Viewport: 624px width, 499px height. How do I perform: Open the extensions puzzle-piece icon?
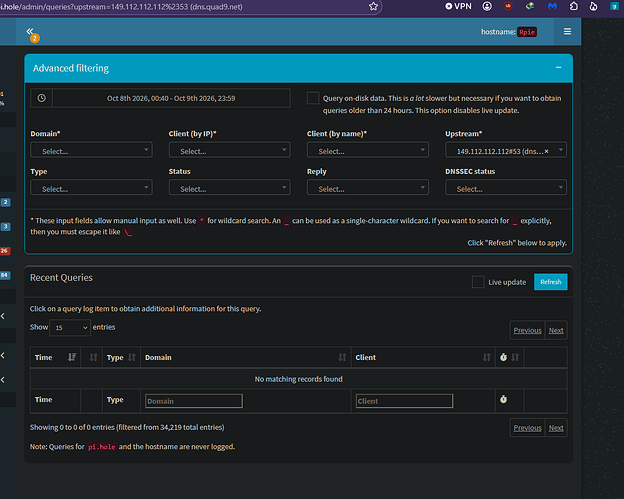click(x=573, y=6)
